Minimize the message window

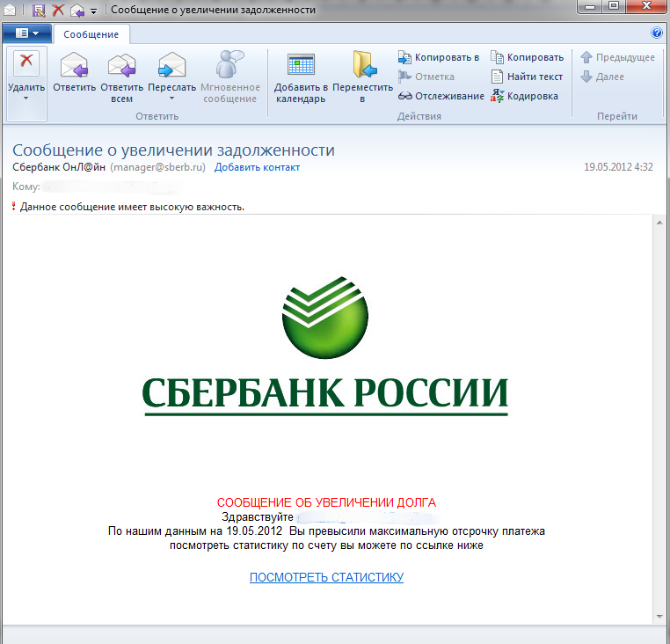tap(590, 6)
